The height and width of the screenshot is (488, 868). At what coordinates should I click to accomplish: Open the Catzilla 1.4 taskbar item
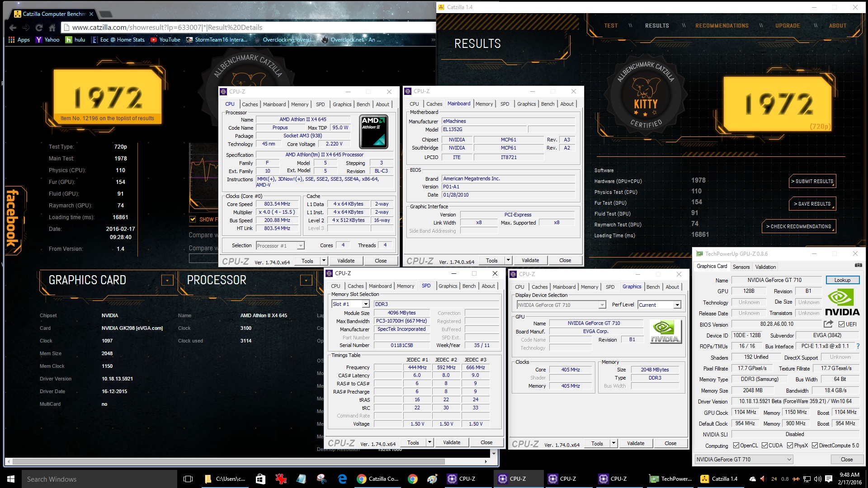(x=719, y=479)
